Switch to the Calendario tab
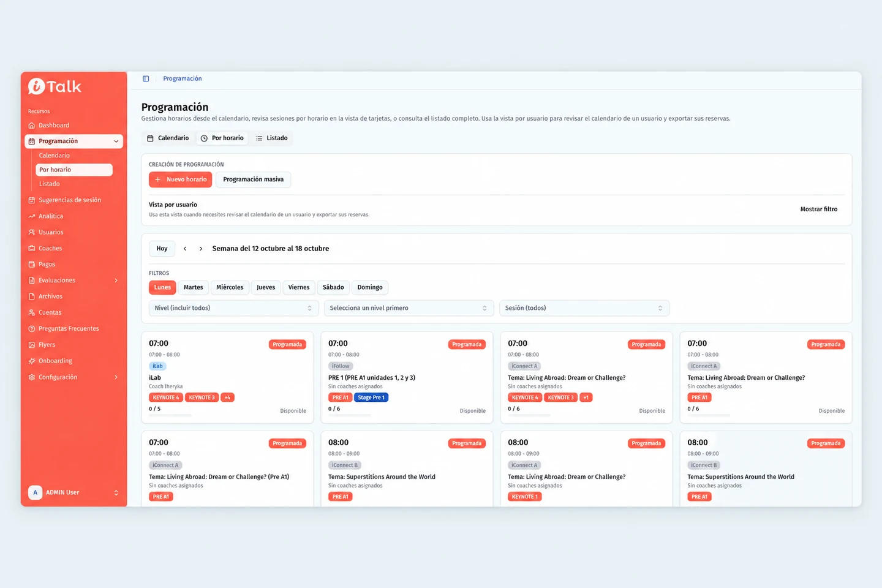 pyautogui.click(x=168, y=138)
